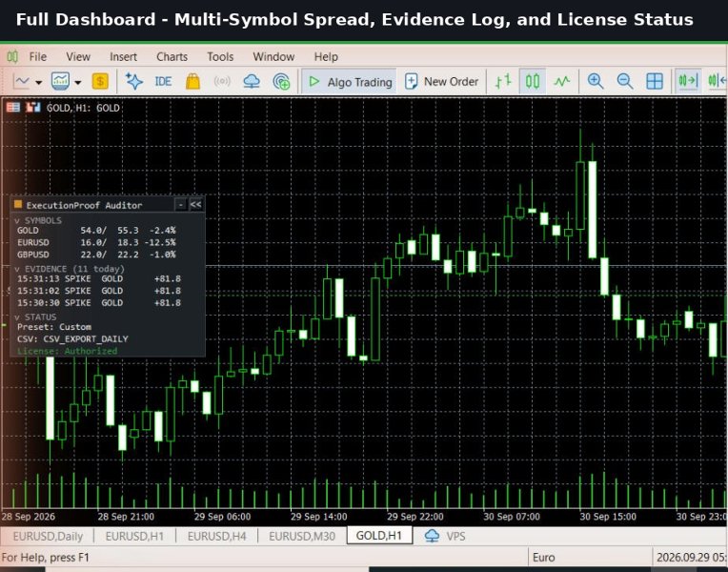Zoom in on the chart
728x572 pixels.
click(596, 81)
